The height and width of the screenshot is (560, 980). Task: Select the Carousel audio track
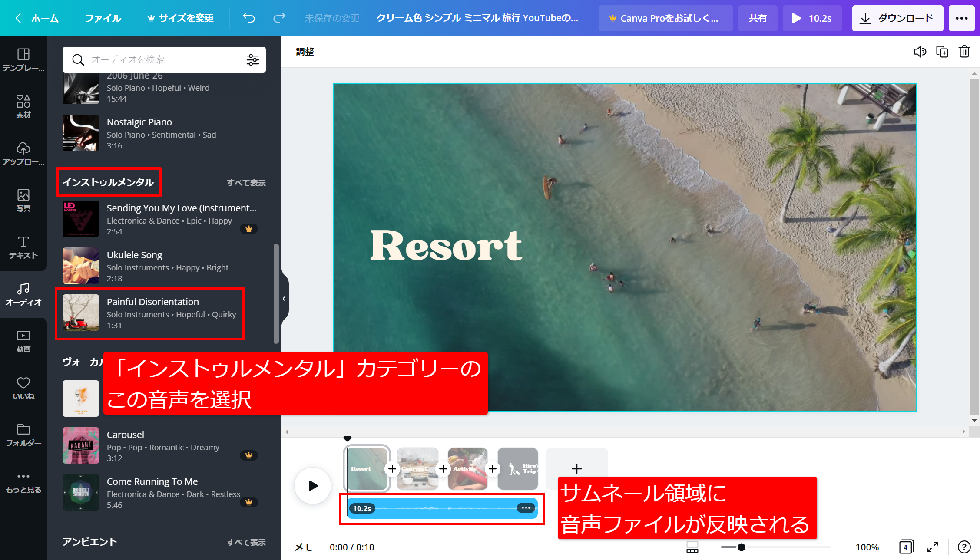pos(164,445)
